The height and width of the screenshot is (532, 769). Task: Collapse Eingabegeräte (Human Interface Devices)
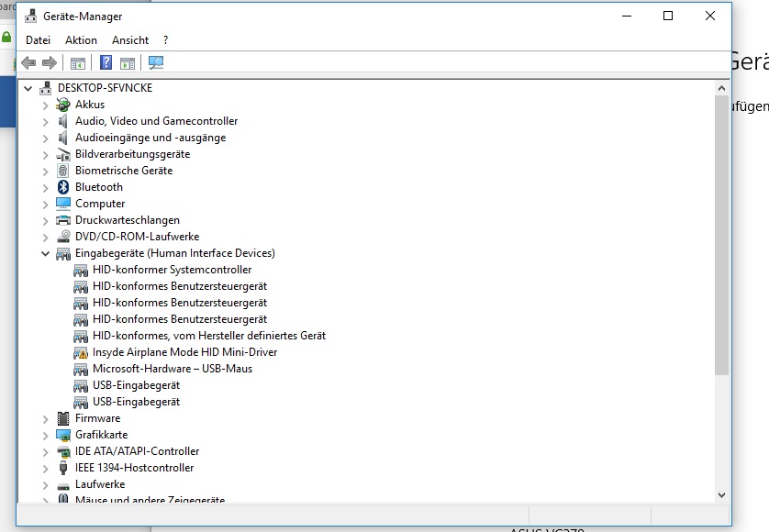[x=45, y=253]
